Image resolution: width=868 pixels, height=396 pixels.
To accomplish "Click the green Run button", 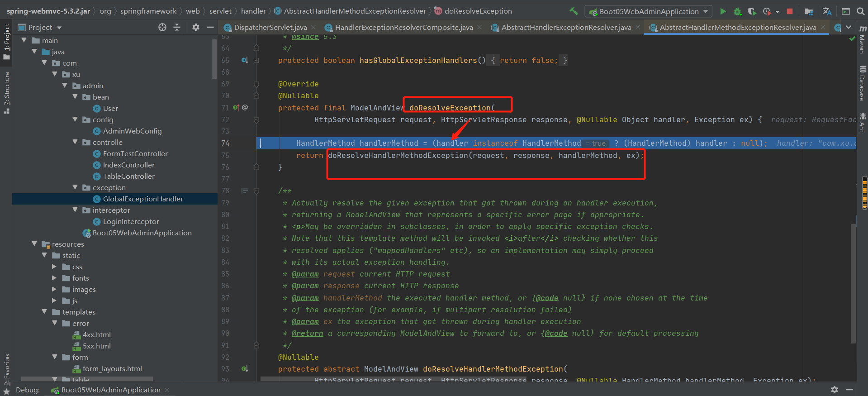I will pos(723,11).
